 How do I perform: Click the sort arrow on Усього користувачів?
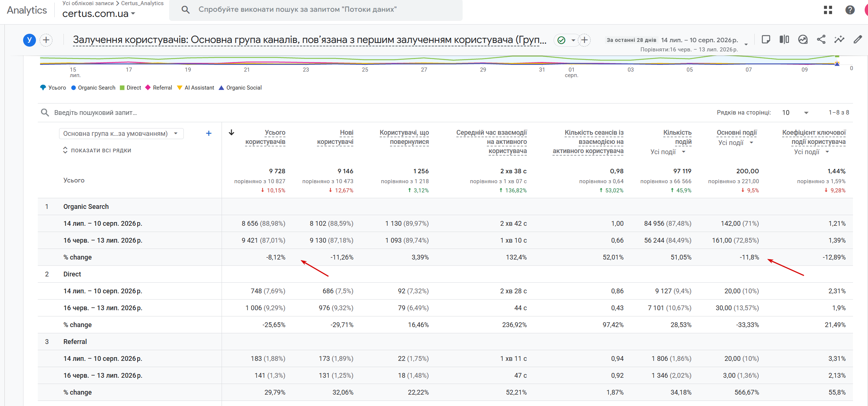pos(231,133)
